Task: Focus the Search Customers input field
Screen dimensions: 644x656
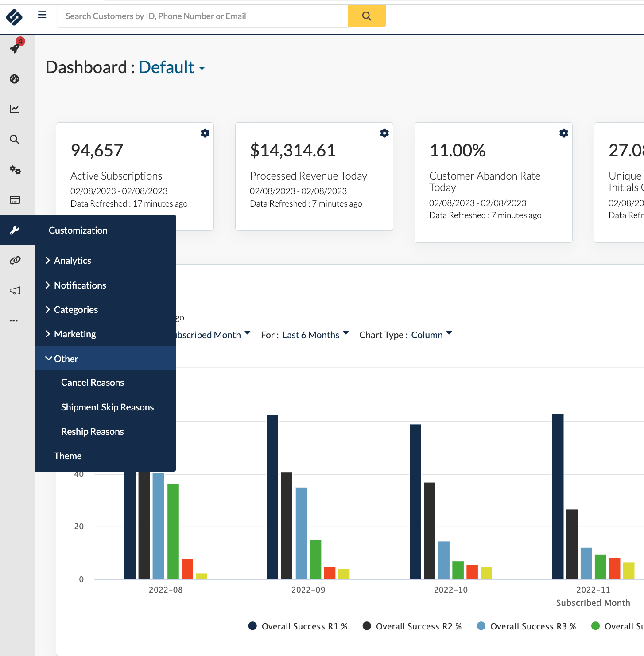Action: point(202,16)
